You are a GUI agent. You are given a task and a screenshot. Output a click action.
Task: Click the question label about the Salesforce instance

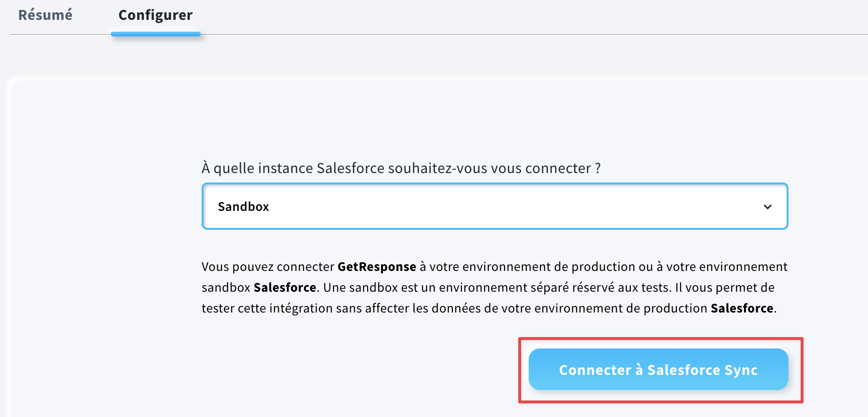(x=401, y=168)
